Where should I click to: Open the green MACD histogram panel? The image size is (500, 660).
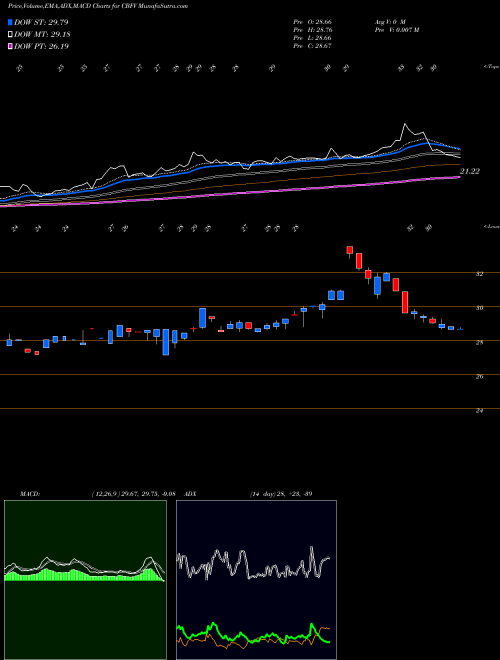(x=85, y=580)
